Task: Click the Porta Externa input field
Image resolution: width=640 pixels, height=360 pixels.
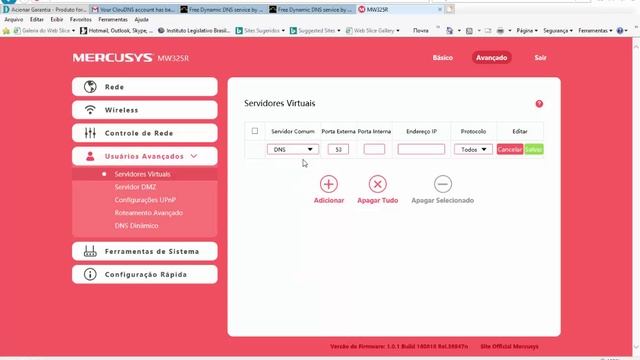Action: pos(338,149)
